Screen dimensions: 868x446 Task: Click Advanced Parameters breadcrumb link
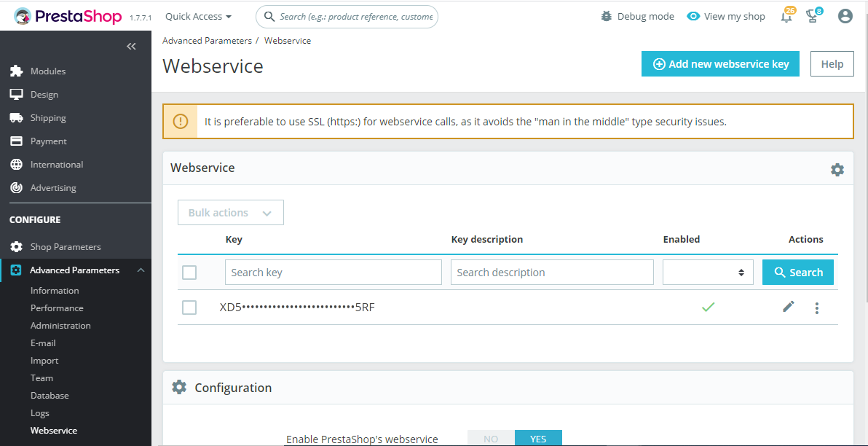pos(207,40)
